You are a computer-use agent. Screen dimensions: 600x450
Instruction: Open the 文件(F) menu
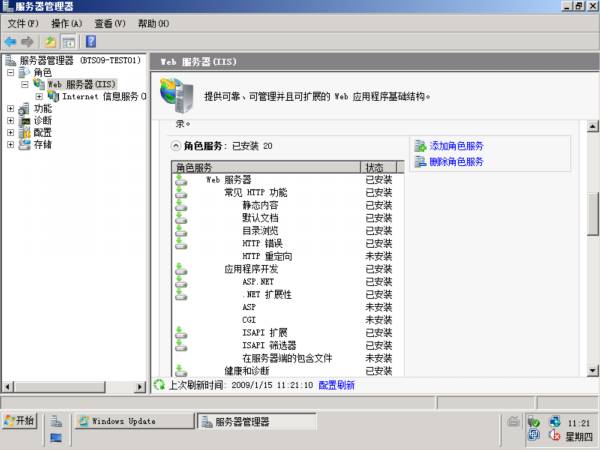pyautogui.click(x=23, y=24)
